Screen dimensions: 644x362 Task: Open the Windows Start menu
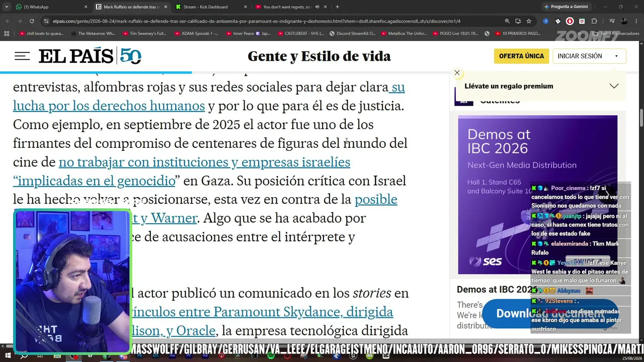pos(8,356)
